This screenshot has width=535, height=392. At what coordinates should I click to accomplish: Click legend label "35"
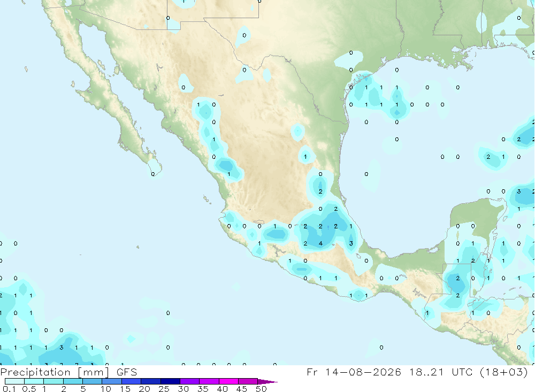coord(203,389)
